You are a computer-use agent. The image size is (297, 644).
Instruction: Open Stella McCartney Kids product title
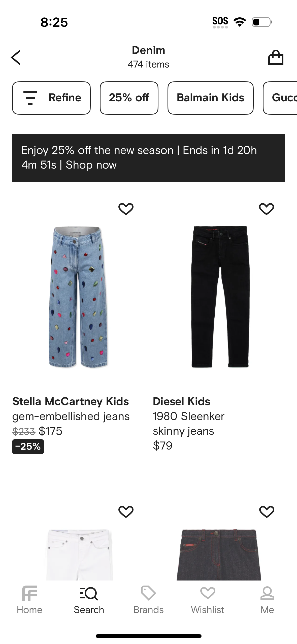coord(71,401)
